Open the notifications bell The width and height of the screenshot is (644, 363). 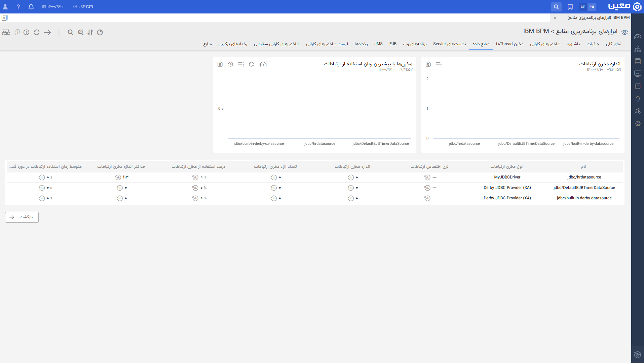click(31, 6)
